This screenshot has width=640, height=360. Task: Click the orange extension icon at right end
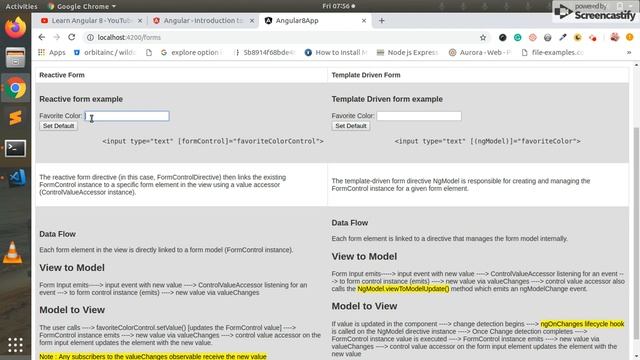tap(630, 38)
